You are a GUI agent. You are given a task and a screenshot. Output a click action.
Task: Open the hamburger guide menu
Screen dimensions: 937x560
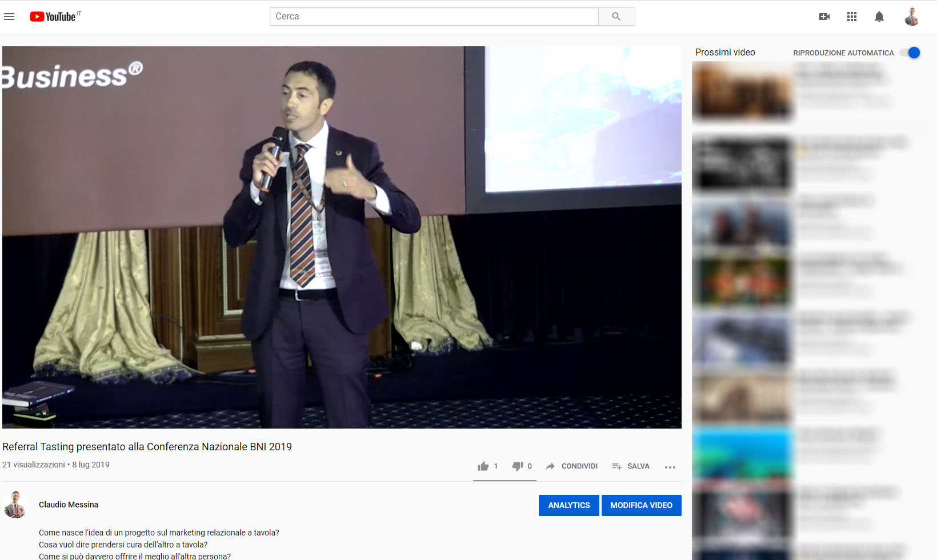coord(9,17)
